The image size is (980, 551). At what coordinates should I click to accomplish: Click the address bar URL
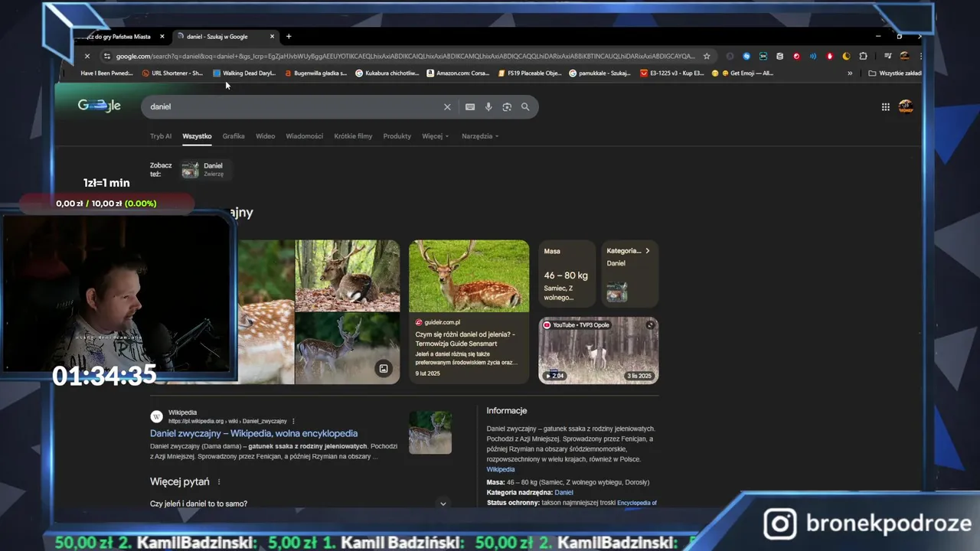[x=406, y=56]
